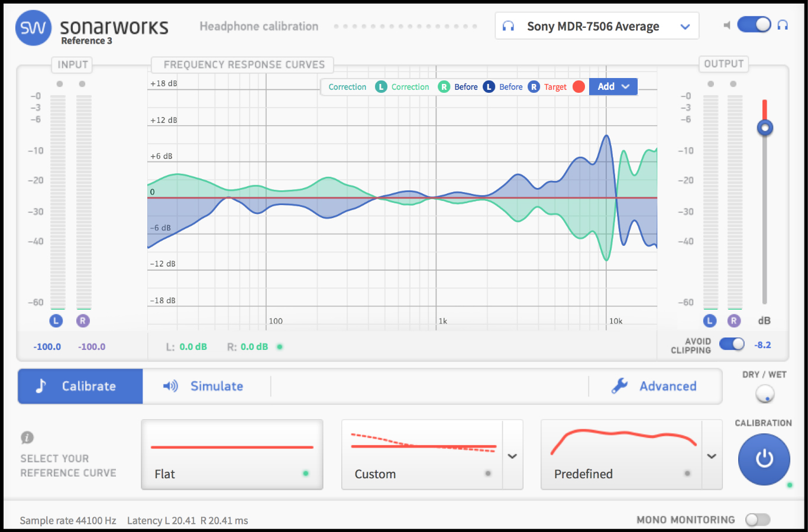Click the info icon above Select Your Reference Curve
Viewport: 808px width, 532px height.
27,437
